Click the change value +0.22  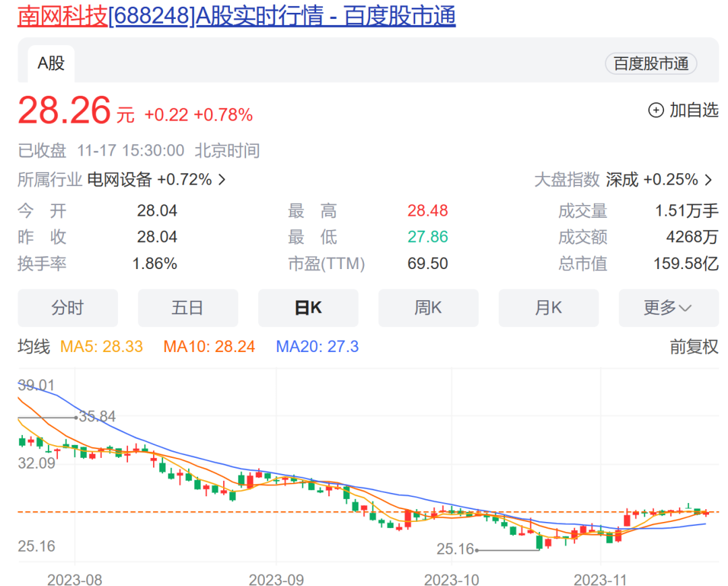tap(166, 115)
